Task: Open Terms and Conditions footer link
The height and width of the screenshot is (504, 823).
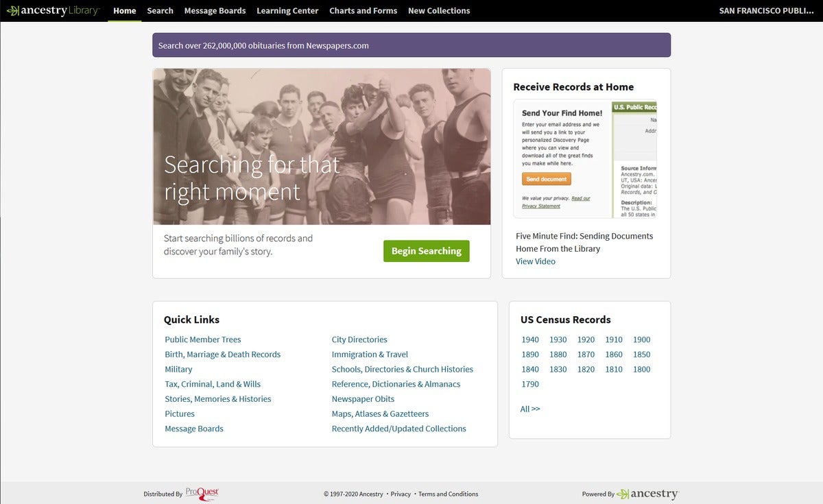Action: point(449,494)
